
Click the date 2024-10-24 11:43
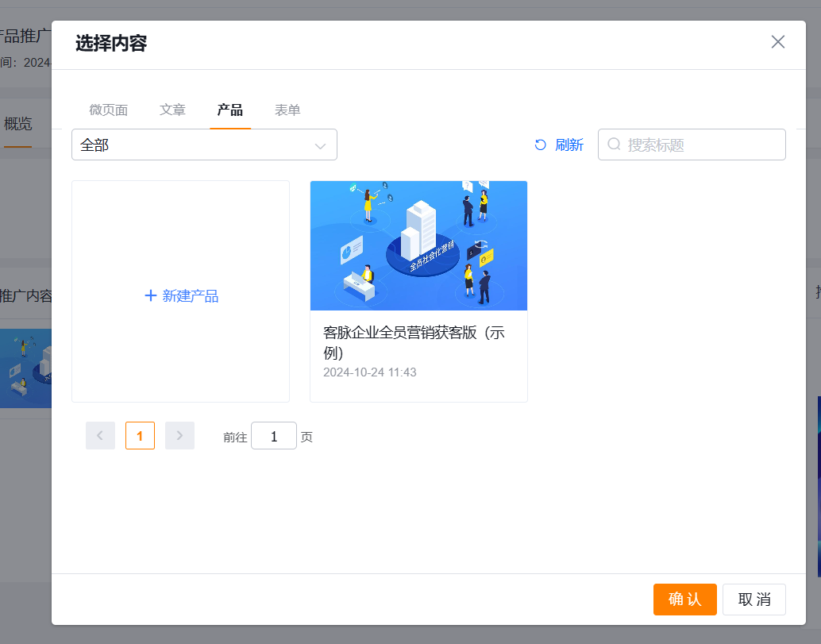pos(370,372)
